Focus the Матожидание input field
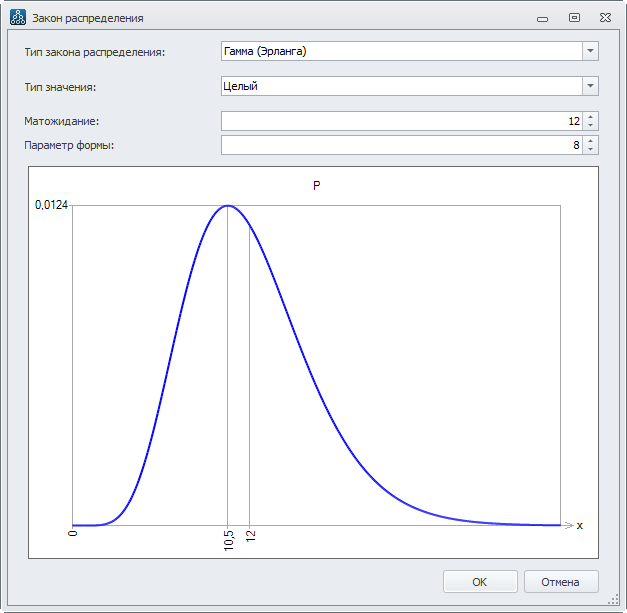This screenshot has height=613, width=627. [400, 121]
